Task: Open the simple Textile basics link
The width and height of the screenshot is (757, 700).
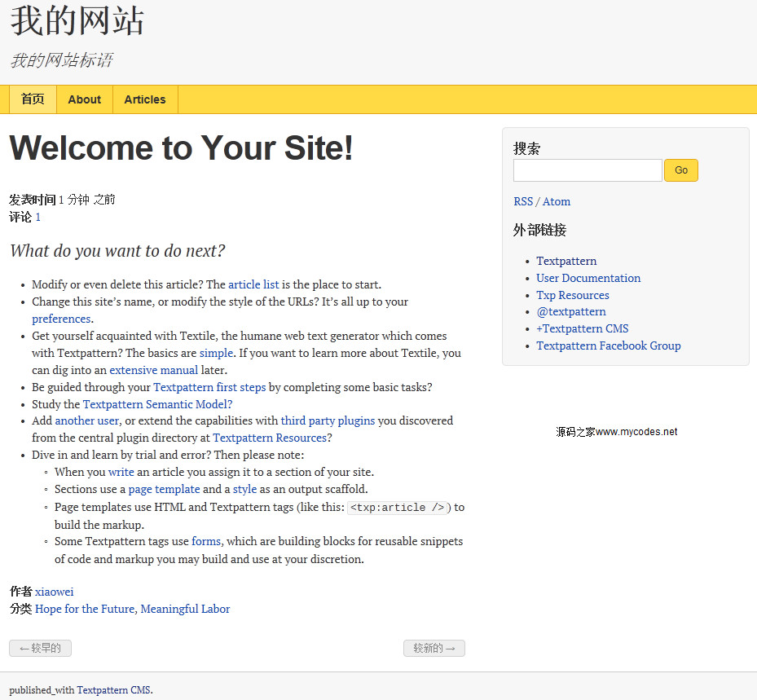Action: (216, 353)
